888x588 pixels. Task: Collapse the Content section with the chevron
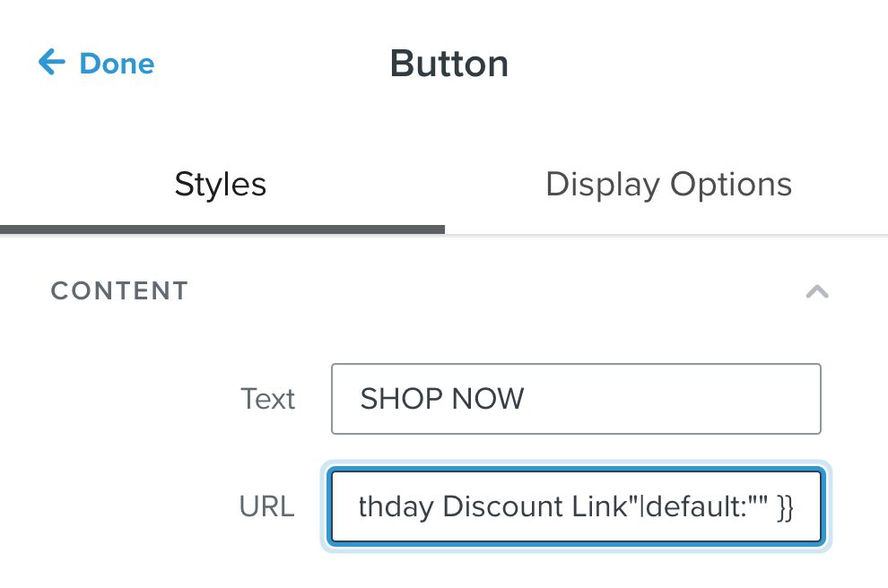click(817, 291)
